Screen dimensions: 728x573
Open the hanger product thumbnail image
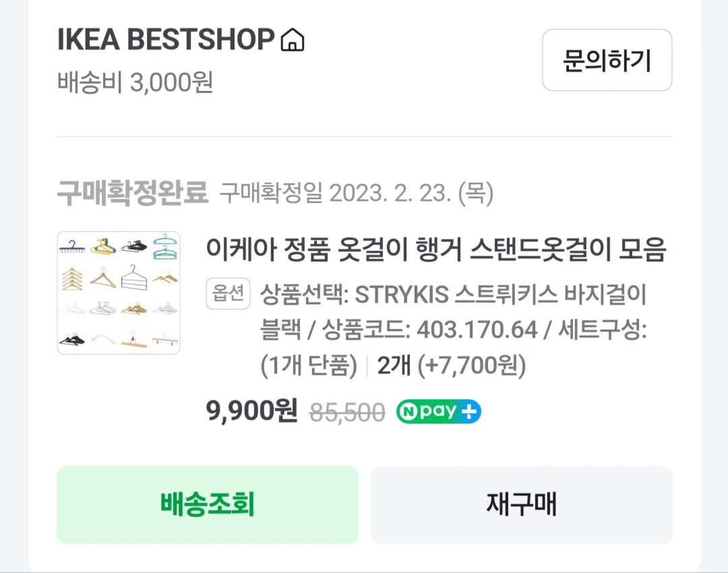tap(119, 293)
